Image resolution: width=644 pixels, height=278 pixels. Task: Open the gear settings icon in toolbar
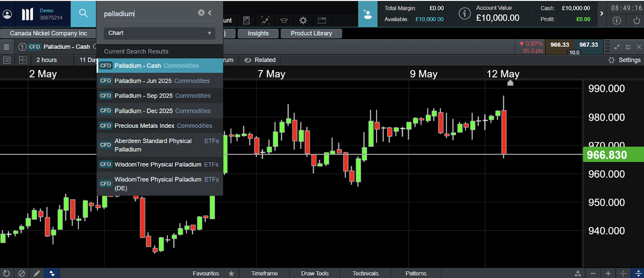pyautogui.click(x=303, y=20)
